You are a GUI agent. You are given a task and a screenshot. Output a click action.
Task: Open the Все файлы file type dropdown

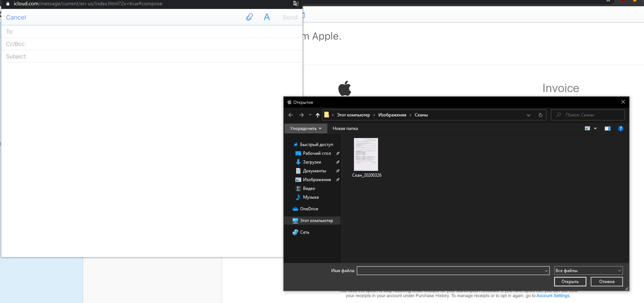click(588, 271)
